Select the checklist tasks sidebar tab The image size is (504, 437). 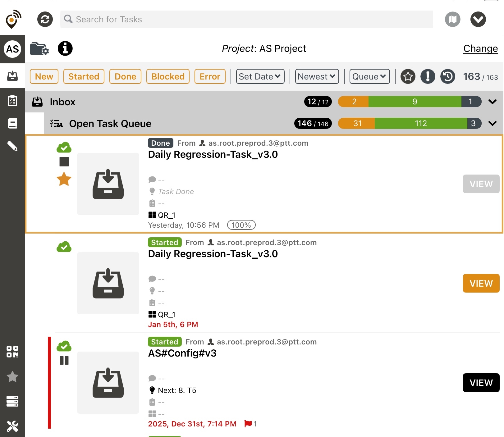pyautogui.click(x=12, y=101)
